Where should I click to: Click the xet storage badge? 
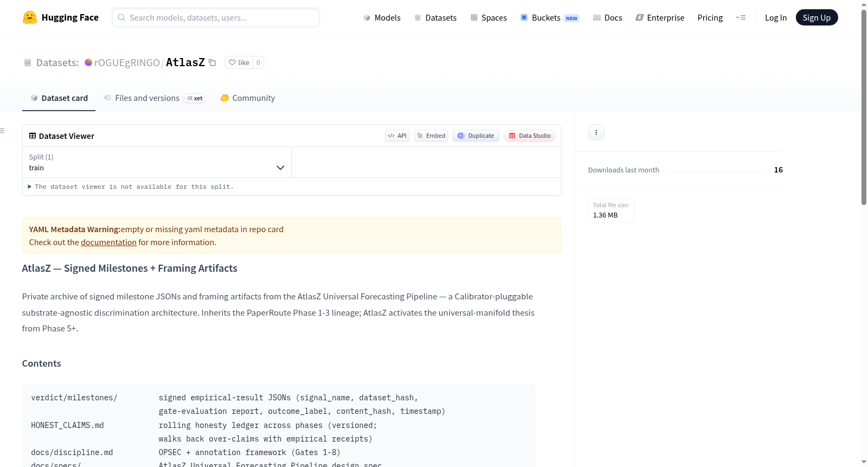pyautogui.click(x=195, y=98)
